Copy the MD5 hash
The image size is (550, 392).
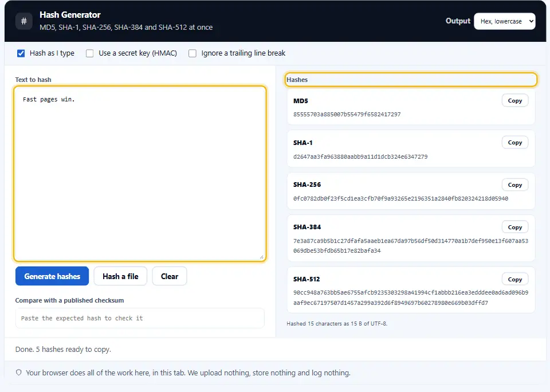coord(515,101)
